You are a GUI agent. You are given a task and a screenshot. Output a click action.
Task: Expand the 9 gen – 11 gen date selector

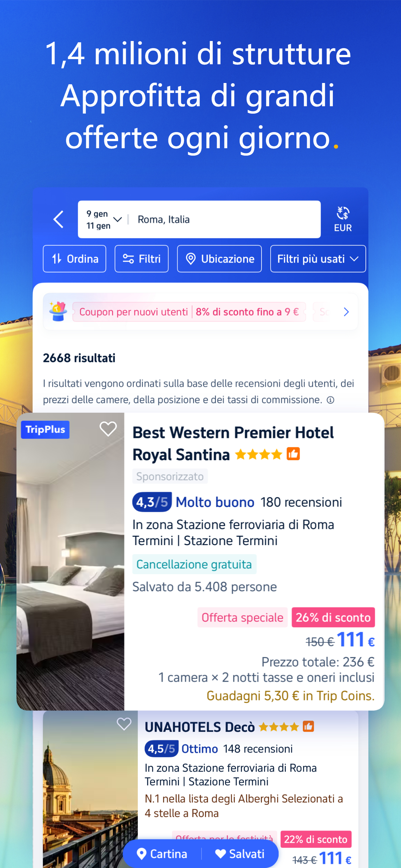[x=104, y=219]
